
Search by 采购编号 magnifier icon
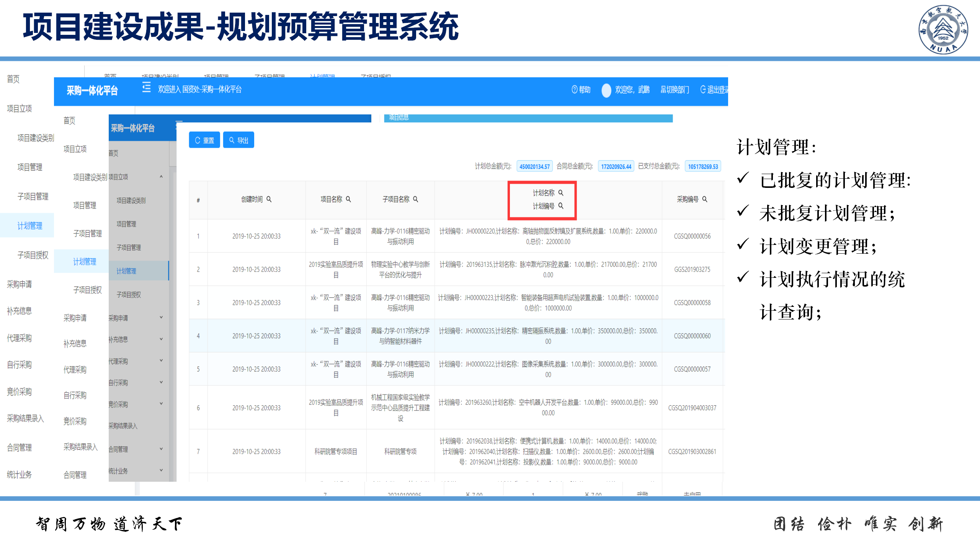coord(705,199)
